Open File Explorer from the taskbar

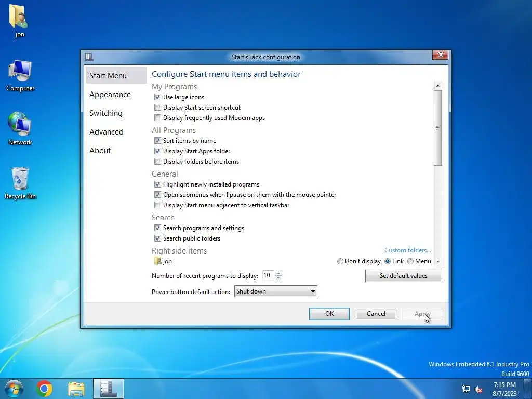point(76,389)
